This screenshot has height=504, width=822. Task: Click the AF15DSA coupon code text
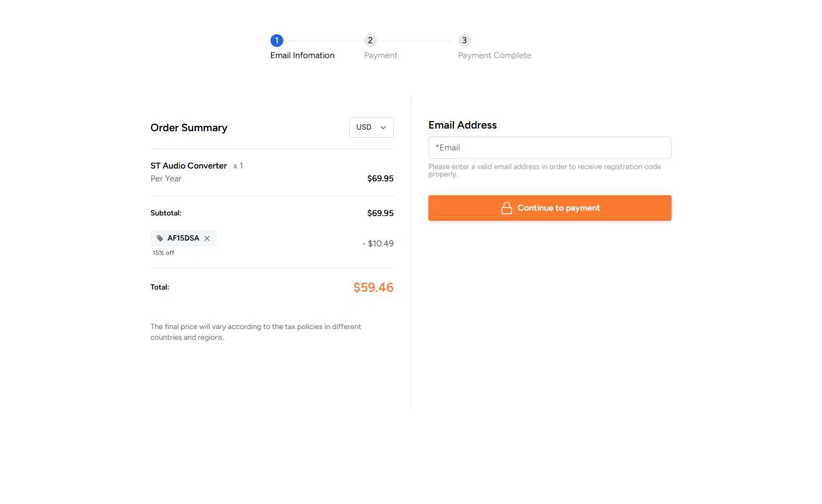tap(183, 238)
